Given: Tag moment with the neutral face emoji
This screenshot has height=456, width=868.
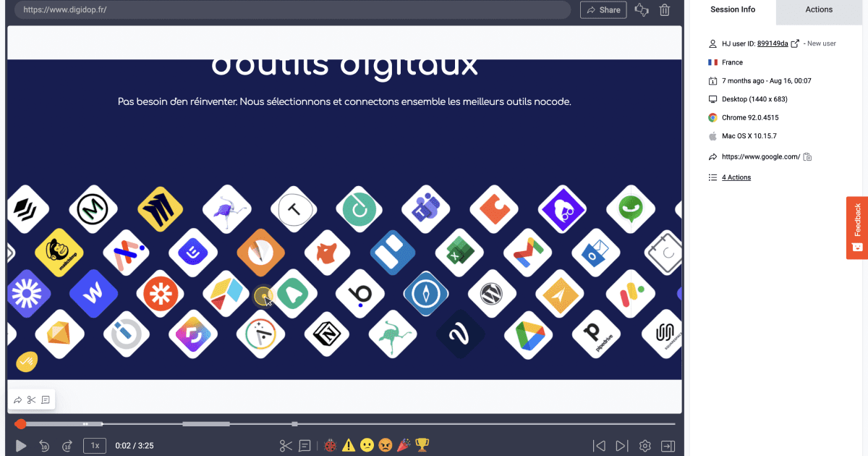Looking at the screenshot, I should (367, 445).
